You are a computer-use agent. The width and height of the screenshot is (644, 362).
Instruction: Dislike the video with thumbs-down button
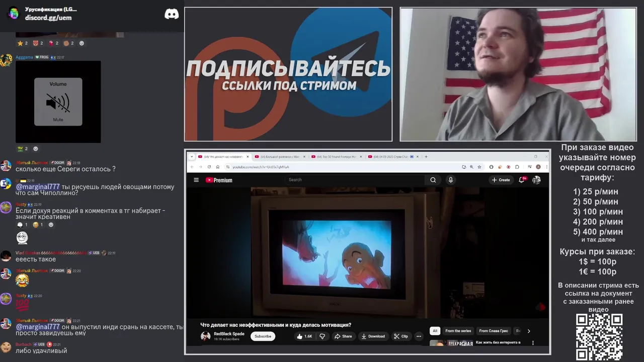[x=323, y=336]
